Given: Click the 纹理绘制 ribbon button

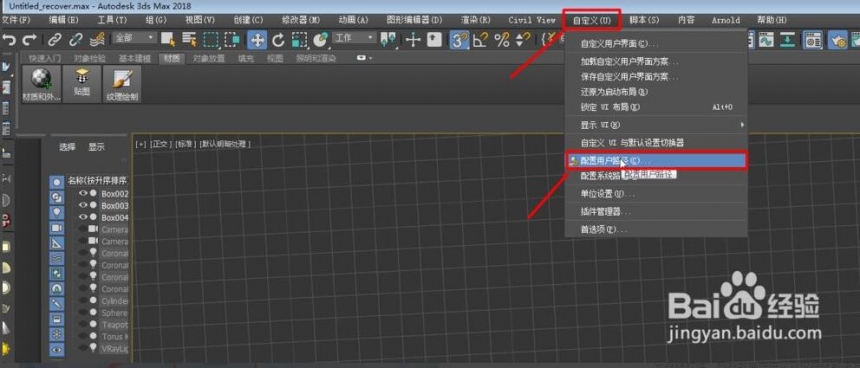Looking at the screenshot, I should pyautogui.click(x=122, y=84).
